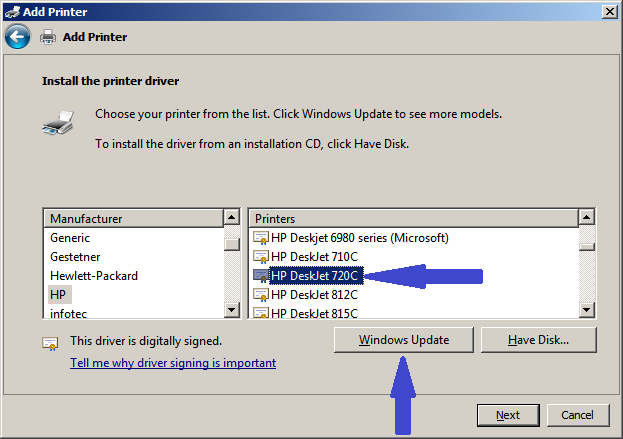Choose HP DeskJet 812C printer
The width and height of the screenshot is (623, 439).
(x=314, y=295)
